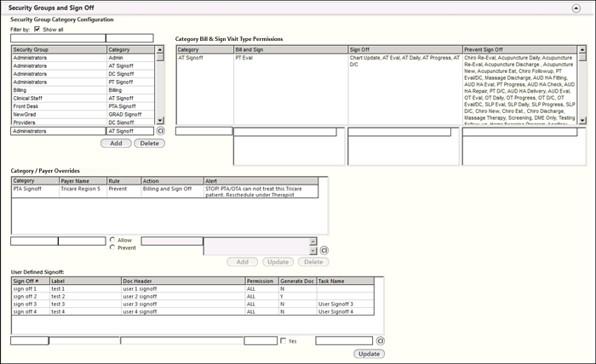Click the Permission input field
Screen dimensions: 596x364
(261, 341)
